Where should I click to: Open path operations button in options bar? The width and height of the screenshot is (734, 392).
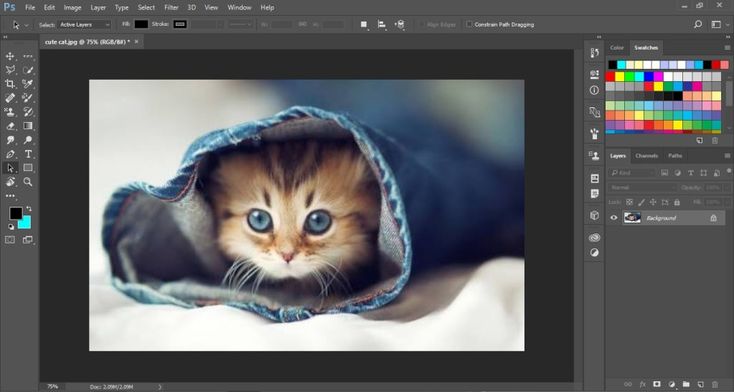tap(364, 24)
